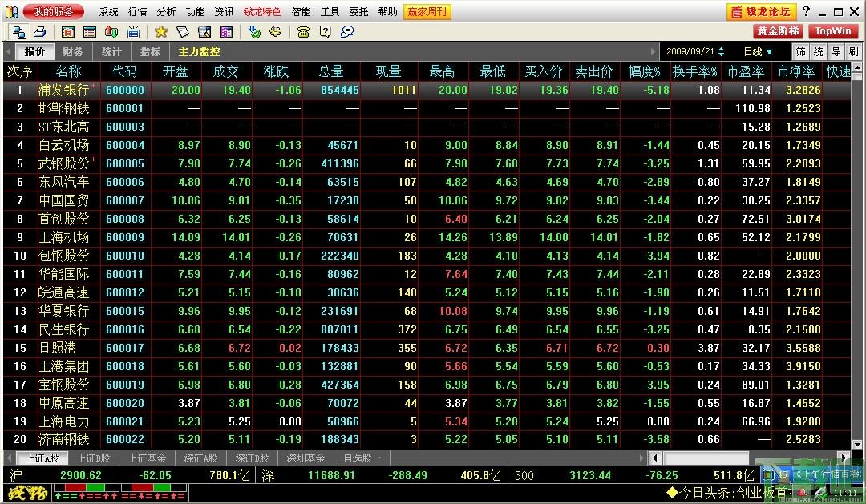Open the 钱龙论坛 forum button
This screenshot has height=504, width=866.
[x=762, y=11]
